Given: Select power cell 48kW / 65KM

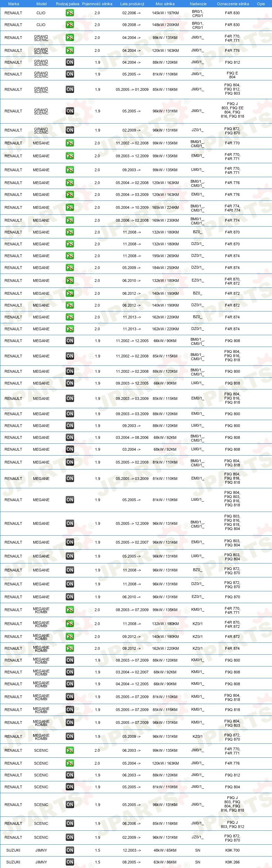Looking at the screenshot, I should point(165,850).
